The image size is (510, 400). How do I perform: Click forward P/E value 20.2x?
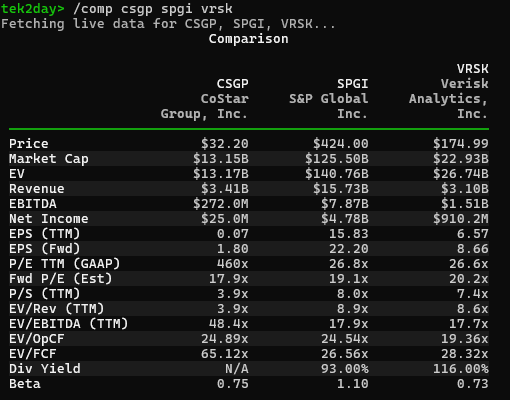(468, 279)
